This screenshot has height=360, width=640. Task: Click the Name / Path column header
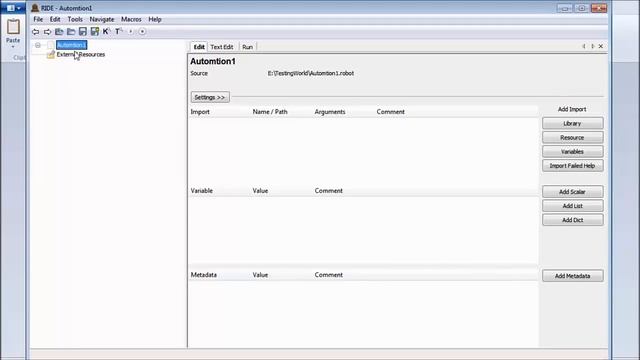270,112
